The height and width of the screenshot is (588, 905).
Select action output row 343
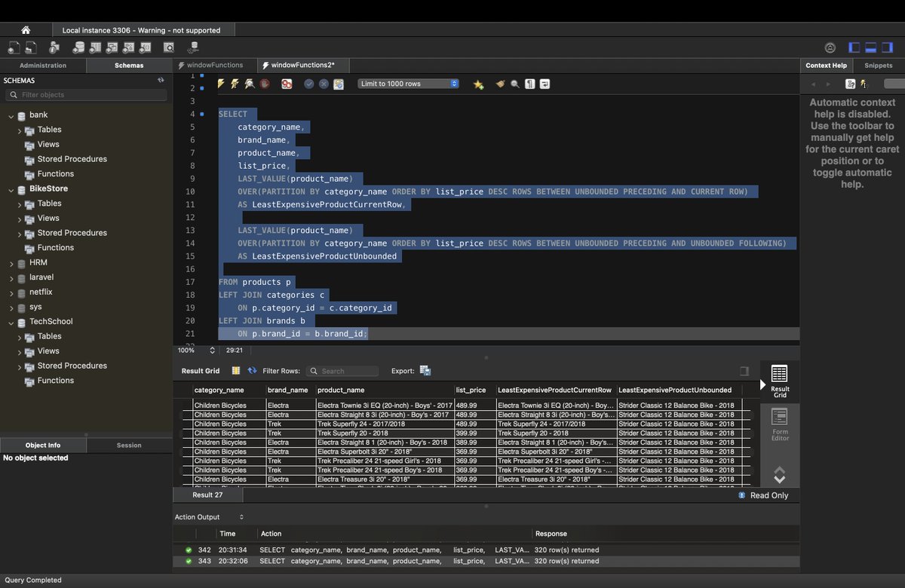point(486,561)
